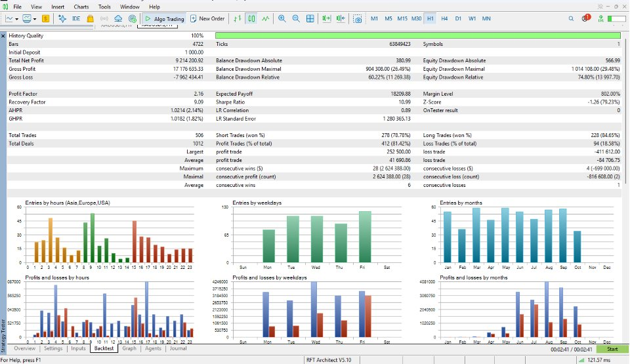Viewport: 630px width, 364px height.
Task: Open the Charts menu
Action: (81, 7)
